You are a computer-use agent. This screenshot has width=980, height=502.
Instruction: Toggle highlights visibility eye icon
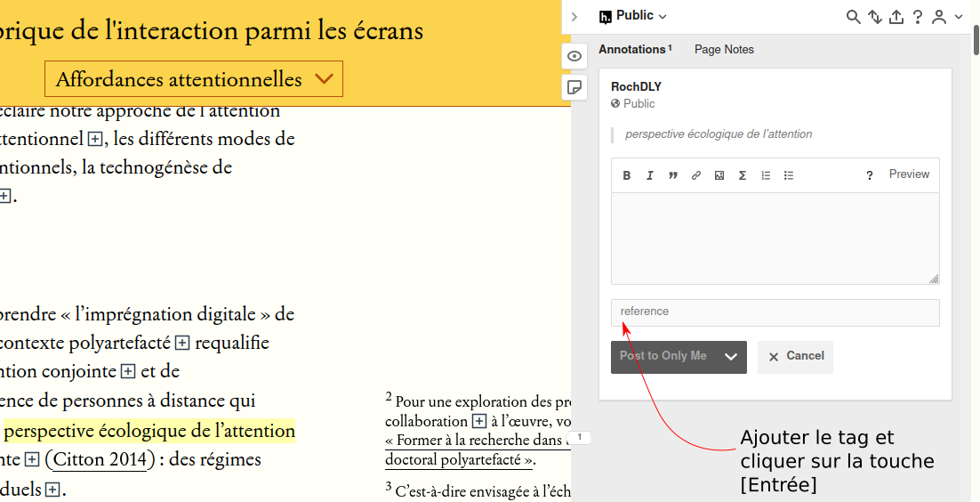pyautogui.click(x=574, y=56)
